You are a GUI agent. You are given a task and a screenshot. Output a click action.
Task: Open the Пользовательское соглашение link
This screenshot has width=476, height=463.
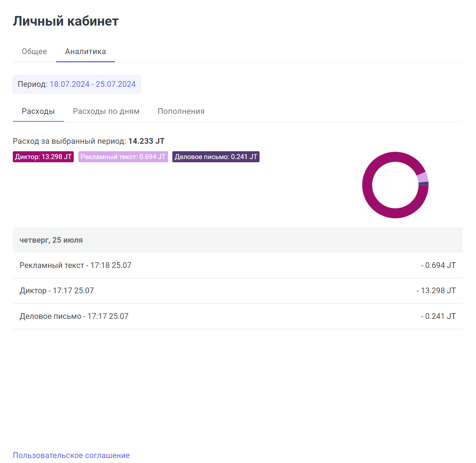(71, 456)
